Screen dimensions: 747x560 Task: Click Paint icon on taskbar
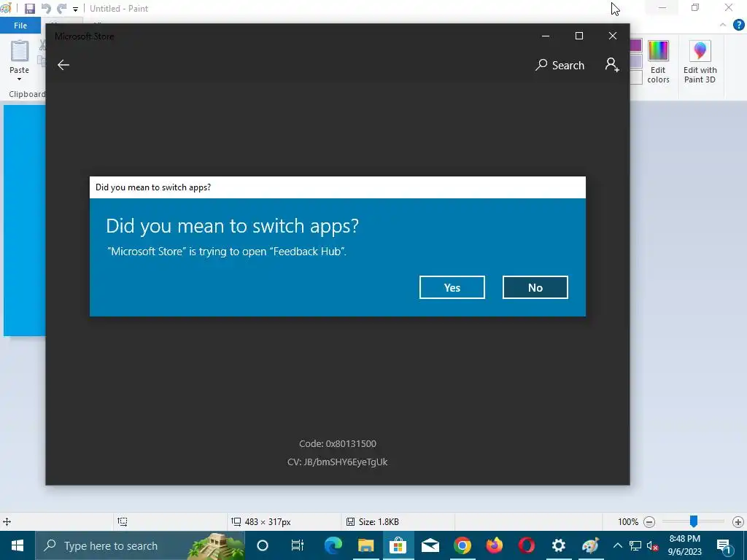point(591,545)
